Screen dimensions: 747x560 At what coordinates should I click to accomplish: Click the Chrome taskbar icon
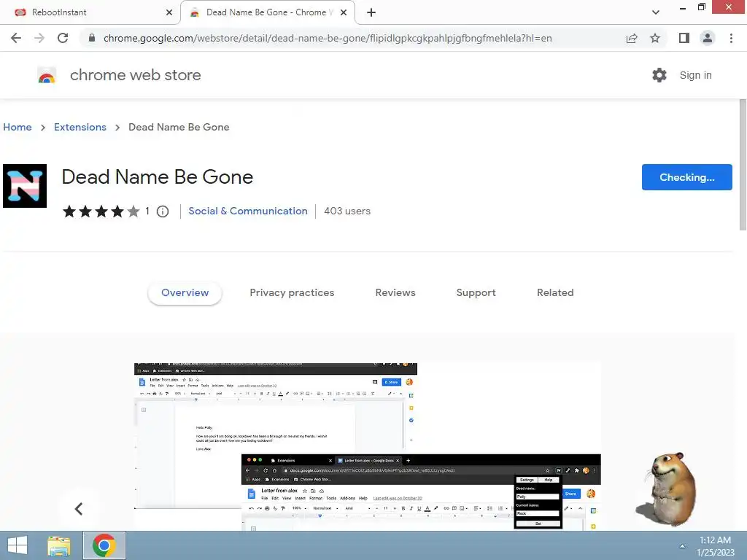pos(104,545)
